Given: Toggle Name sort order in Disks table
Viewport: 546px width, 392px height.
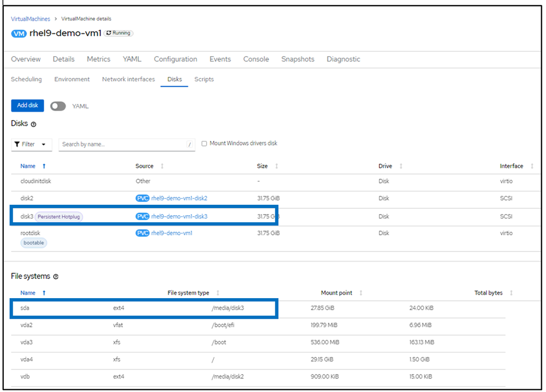Looking at the screenshot, I should click(x=44, y=166).
